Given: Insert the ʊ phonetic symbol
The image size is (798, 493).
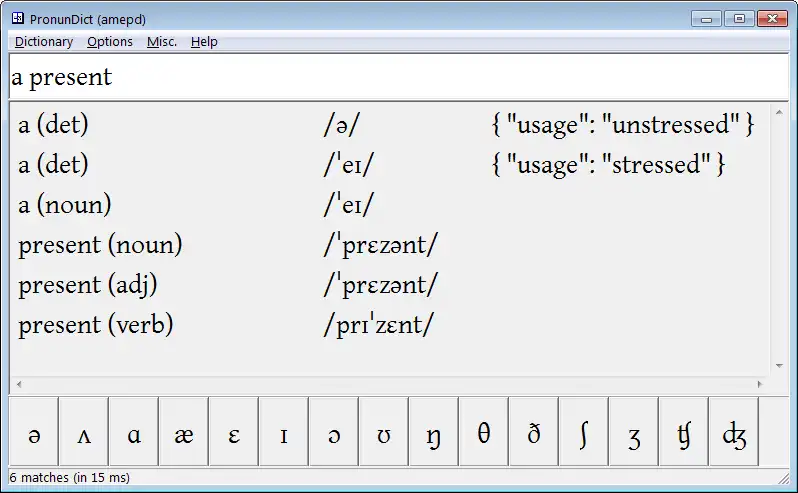Looking at the screenshot, I should pyautogui.click(x=383, y=432).
